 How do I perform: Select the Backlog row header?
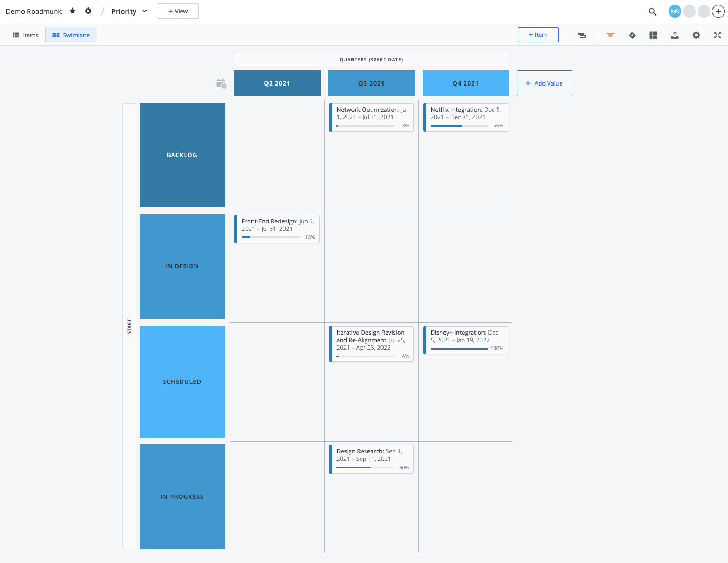182,155
